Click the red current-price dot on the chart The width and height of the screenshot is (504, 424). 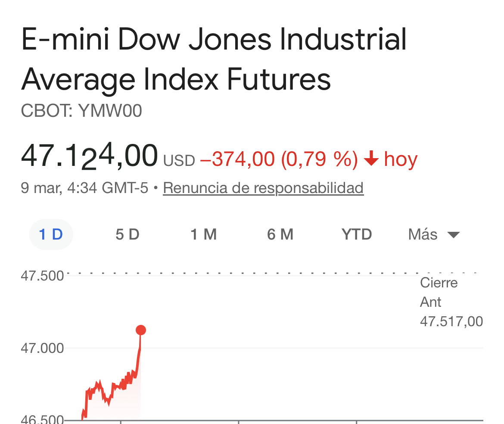pos(141,330)
